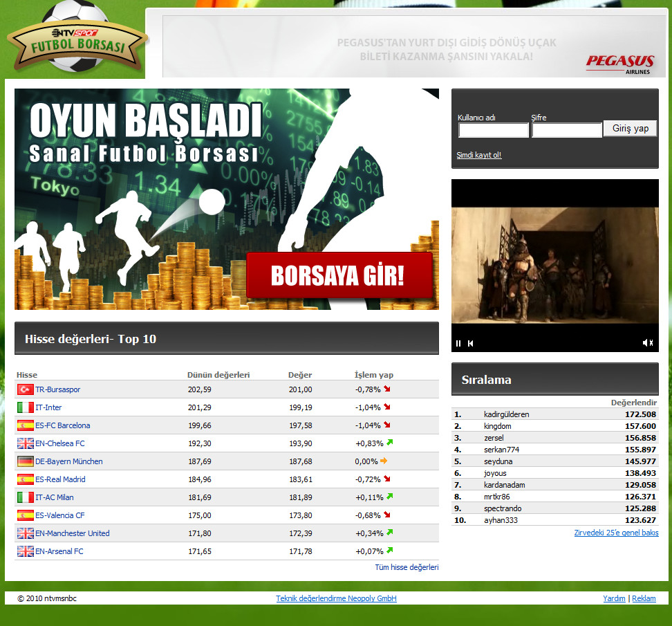
Task: Open the ES-FC Barcelona share link
Action: tap(63, 425)
